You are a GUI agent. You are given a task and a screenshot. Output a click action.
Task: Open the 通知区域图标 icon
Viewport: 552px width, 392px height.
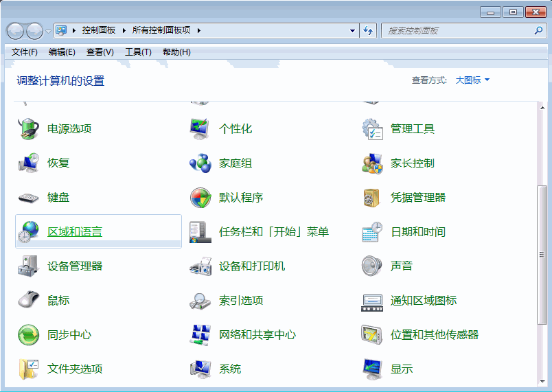coord(372,303)
